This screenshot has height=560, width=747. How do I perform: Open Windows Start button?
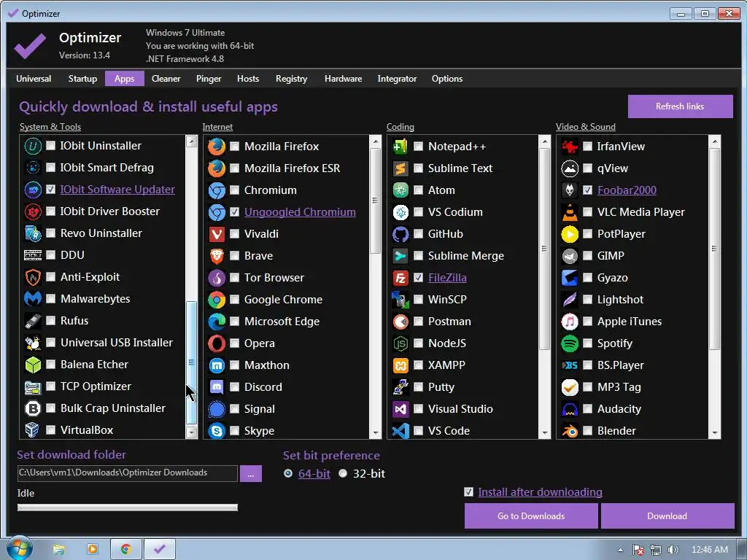(19, 548)
